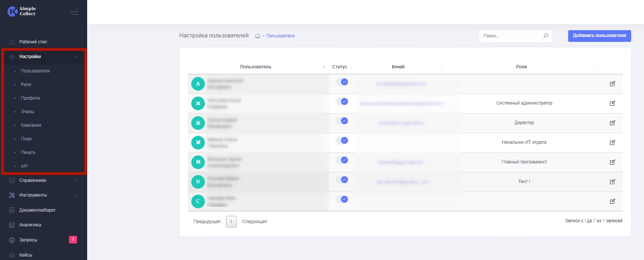
Task: Click edit icon for Тест 1 user
Action: [x=612, y=182]
